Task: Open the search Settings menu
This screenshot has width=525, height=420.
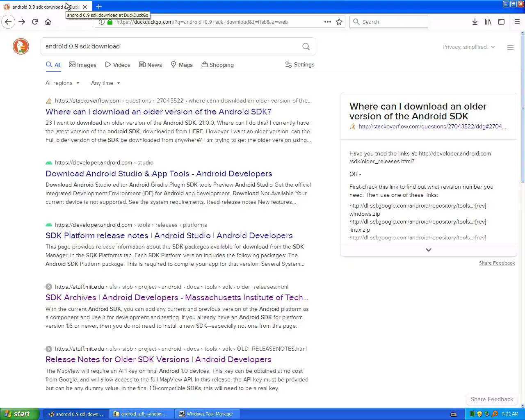Action: [300, 64]
